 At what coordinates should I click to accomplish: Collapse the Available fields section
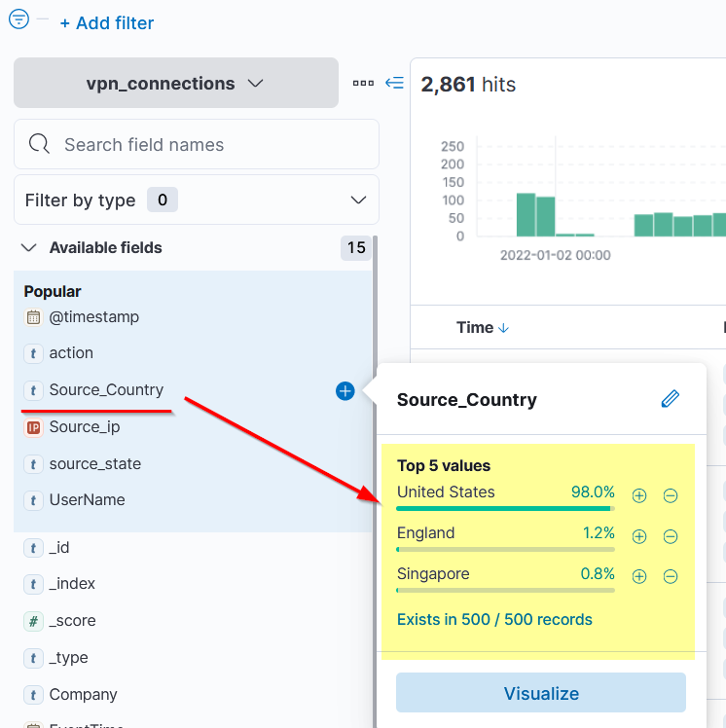coord(29,247)
